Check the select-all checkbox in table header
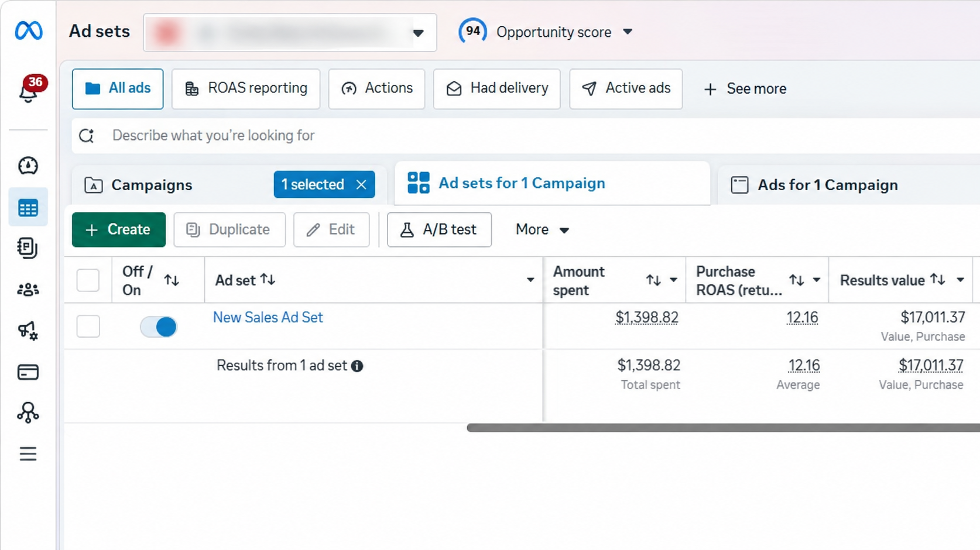Image resolution: width=980 pixels, height=550 pixels. tap(88, 280)
